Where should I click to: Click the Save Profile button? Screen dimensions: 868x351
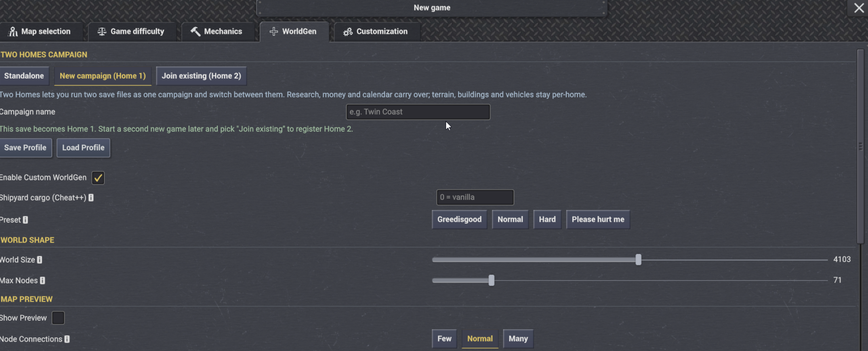25,148
